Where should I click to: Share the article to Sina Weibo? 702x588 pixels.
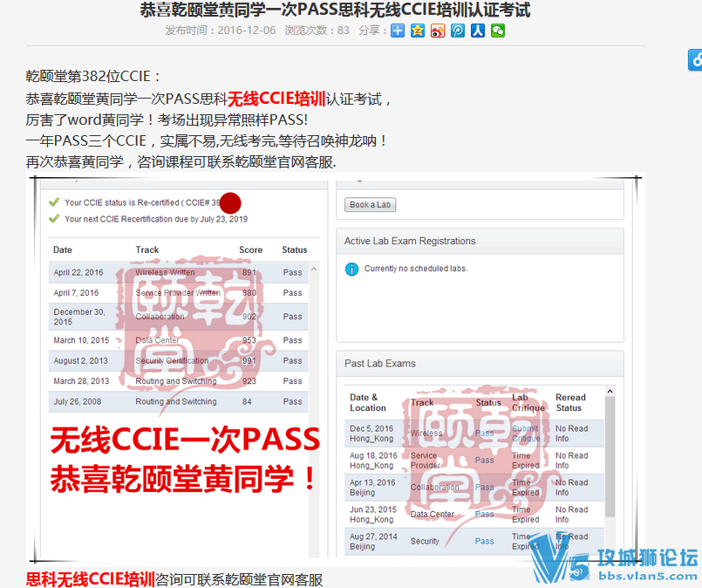pyautogui.click(x=438, y=31)
